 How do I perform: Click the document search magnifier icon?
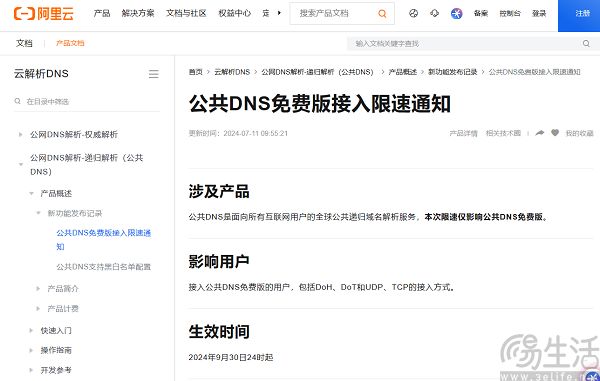[x=586, y=44]
